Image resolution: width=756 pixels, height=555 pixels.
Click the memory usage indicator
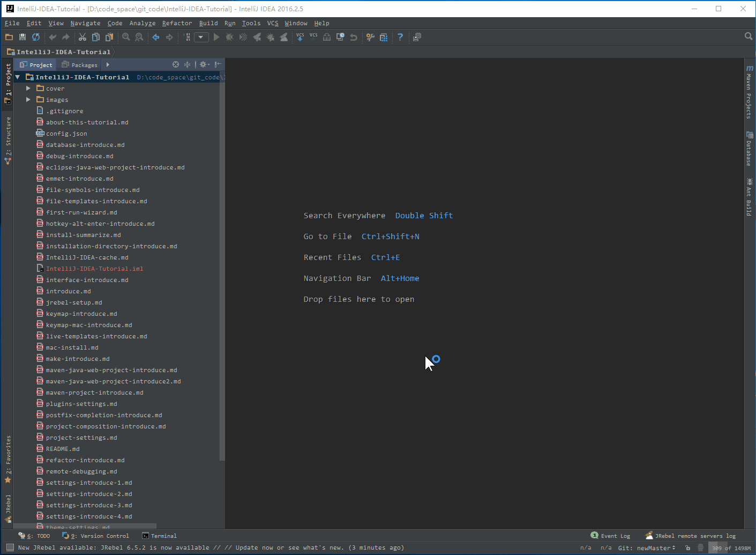(731, 548)
